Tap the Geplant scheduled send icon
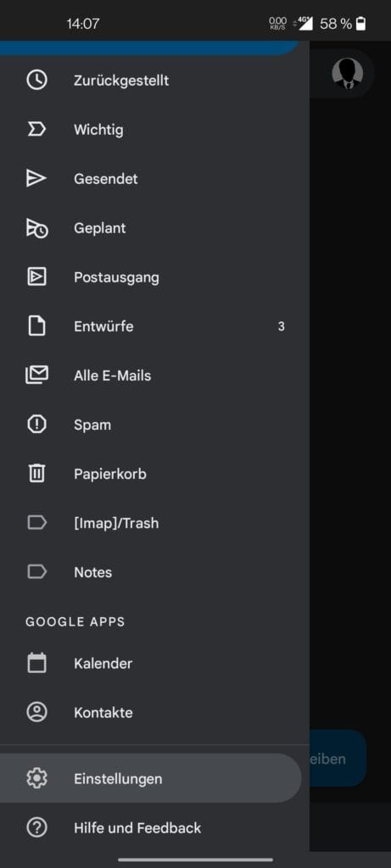 pos(36,227)
